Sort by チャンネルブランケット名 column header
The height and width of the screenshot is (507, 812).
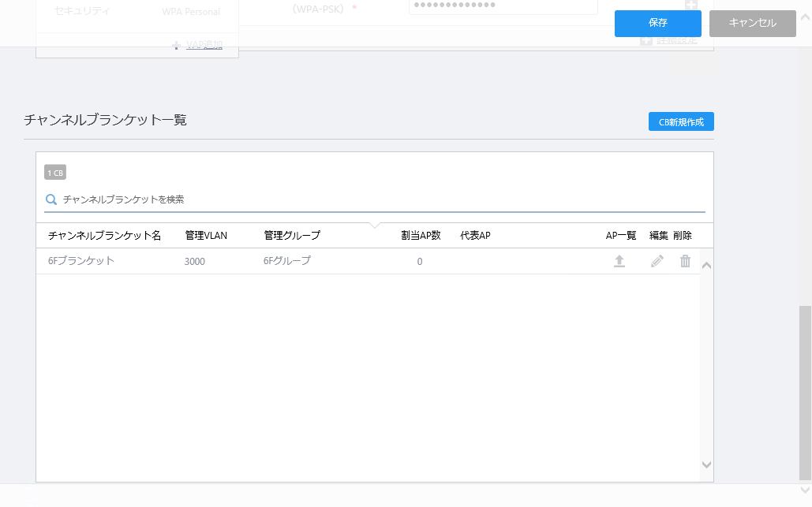point(105,236)
